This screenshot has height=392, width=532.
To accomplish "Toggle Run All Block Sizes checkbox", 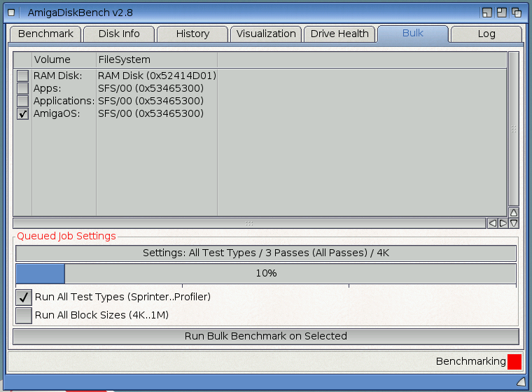I will pos(24,316).
